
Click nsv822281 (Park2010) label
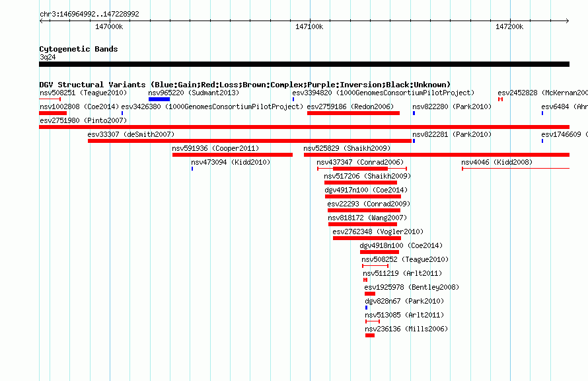(452, 134)
